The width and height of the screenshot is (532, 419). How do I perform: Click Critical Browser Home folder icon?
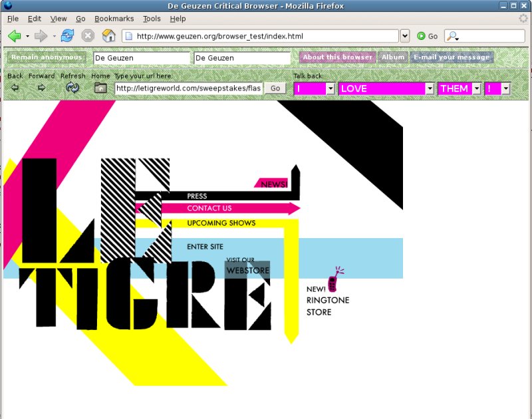(100, 88)
